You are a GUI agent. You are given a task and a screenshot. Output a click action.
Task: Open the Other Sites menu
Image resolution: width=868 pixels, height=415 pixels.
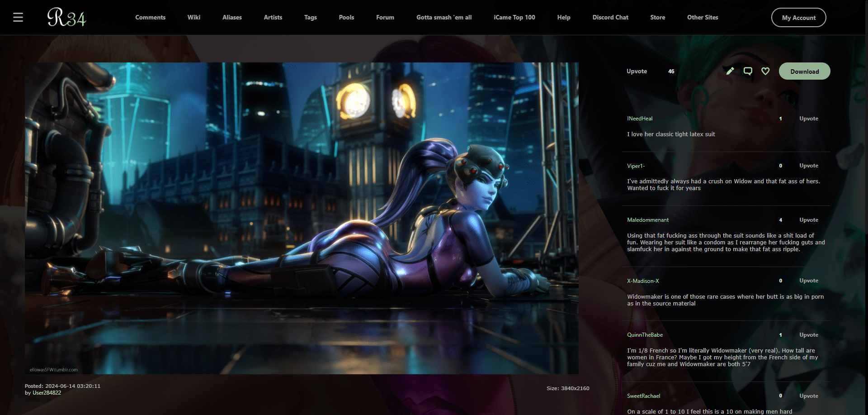(703, 17)
